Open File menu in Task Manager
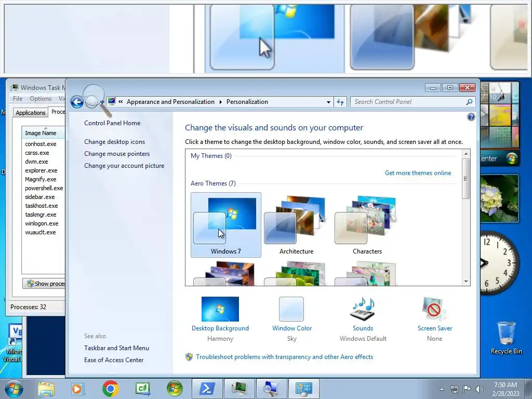The height and width of the screenshot is (399, 532). 18,99
